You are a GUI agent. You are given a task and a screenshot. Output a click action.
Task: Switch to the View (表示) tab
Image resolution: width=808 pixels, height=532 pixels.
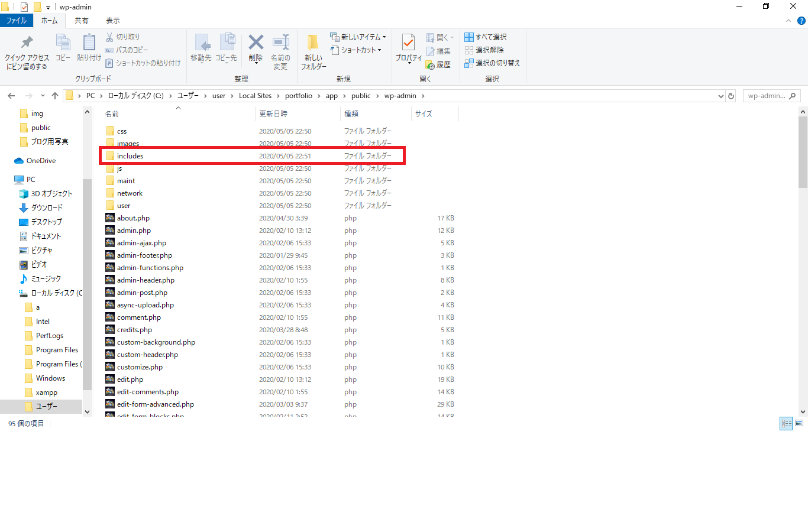(x=113, y=21)
